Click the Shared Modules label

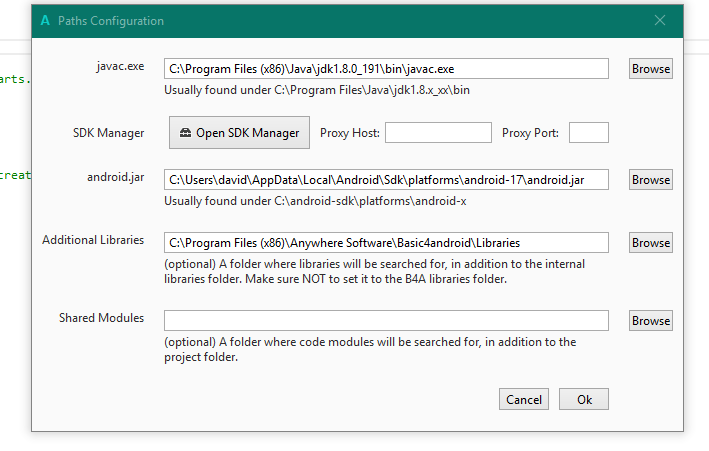point(101,318)
